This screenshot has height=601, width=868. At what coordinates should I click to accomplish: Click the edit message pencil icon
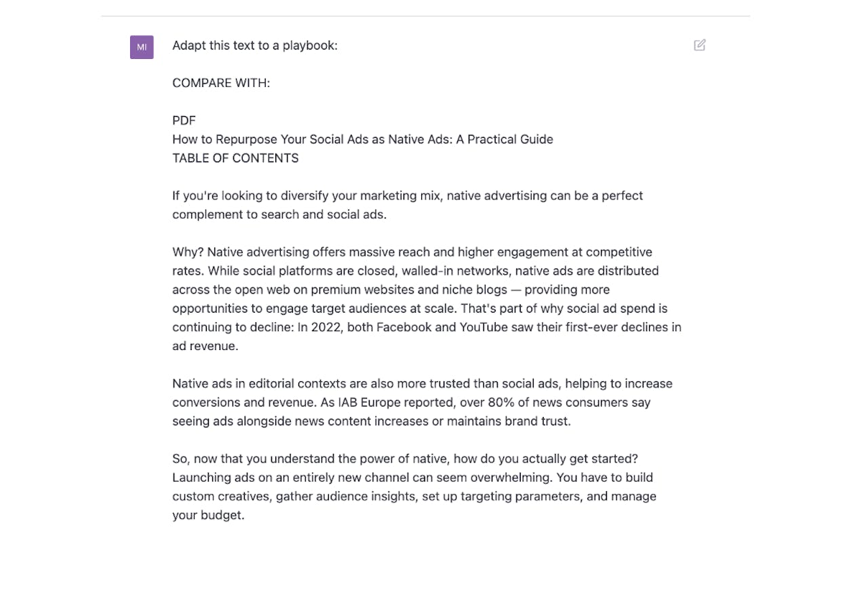(x=700, y=45)
